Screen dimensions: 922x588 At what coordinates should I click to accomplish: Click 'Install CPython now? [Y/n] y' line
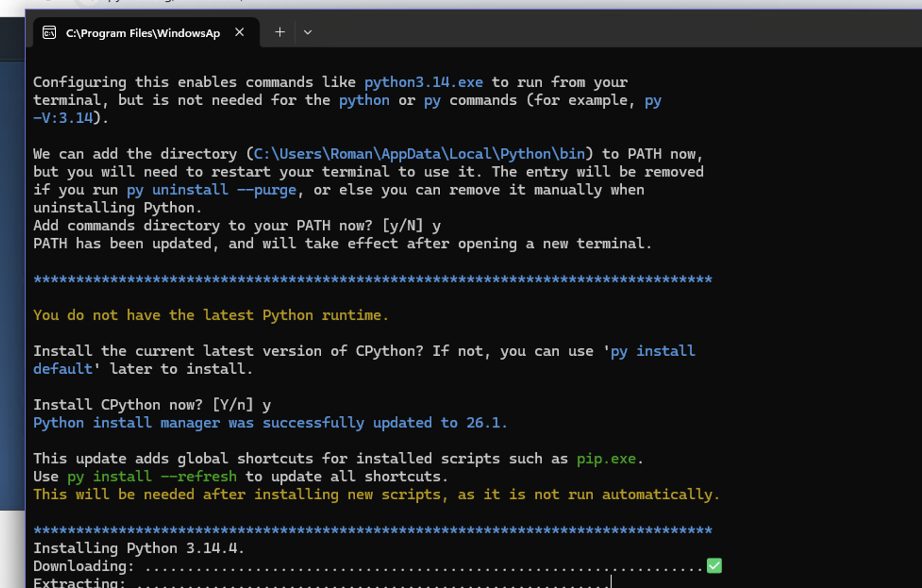click(152, 405)
